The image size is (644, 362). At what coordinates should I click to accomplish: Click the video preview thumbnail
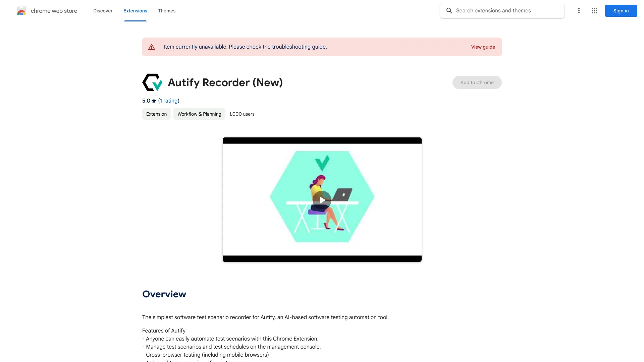pyautogui.click(x=322, y=199)
